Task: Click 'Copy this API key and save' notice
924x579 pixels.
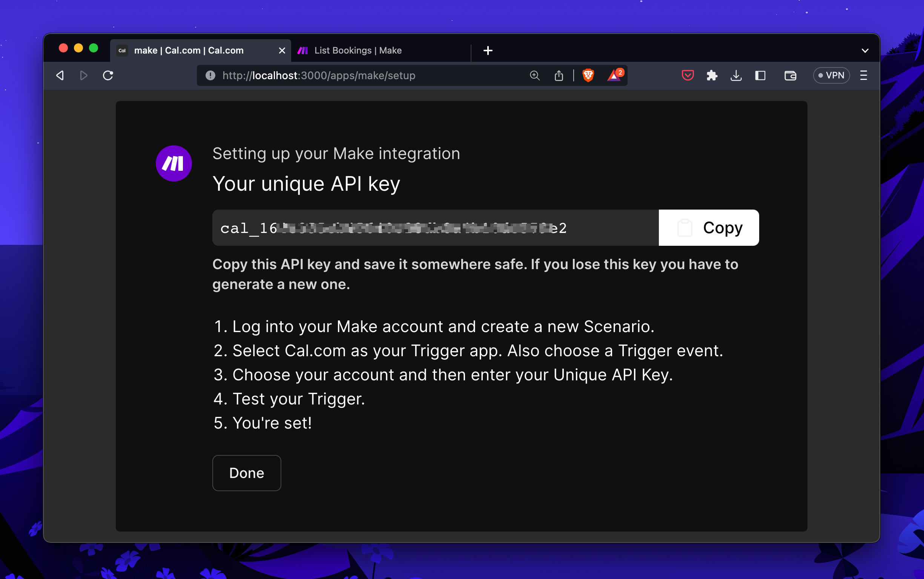Action: (476, 274)
